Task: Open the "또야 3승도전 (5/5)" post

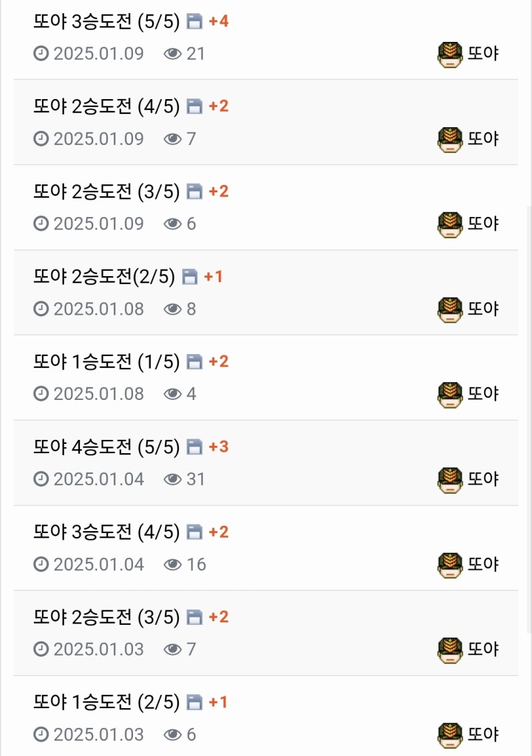Action: point(106,21)
